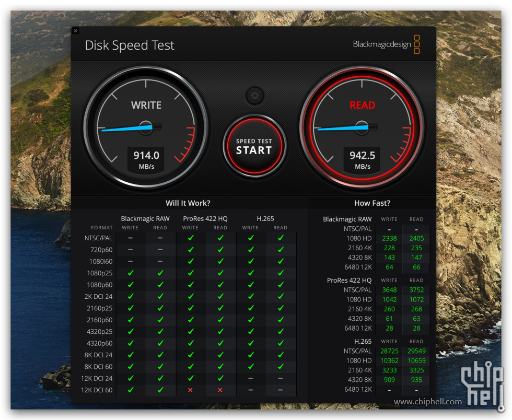The width and height of the screenshot is (512, 420).
Task: Click ProRes read checkmark on 1080i60 row
Action: tap(220, 261)
